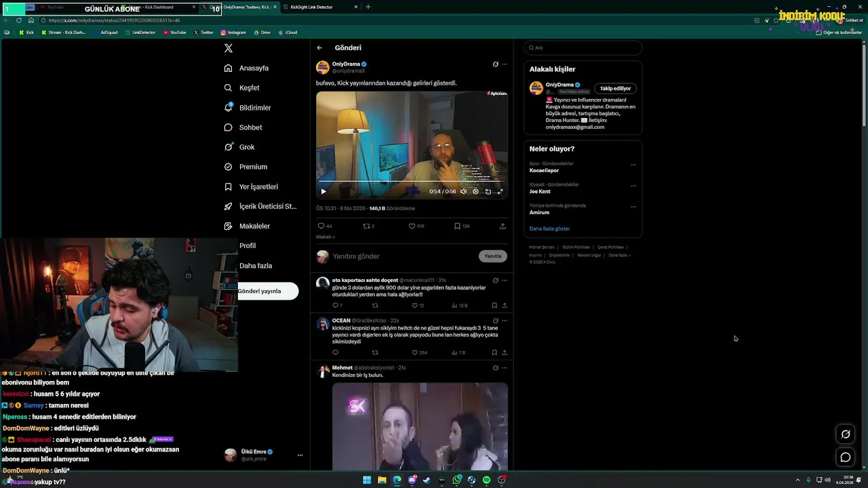Open floating chat bubble button
The image size is (868, 488).
click(x=846, y=457)
